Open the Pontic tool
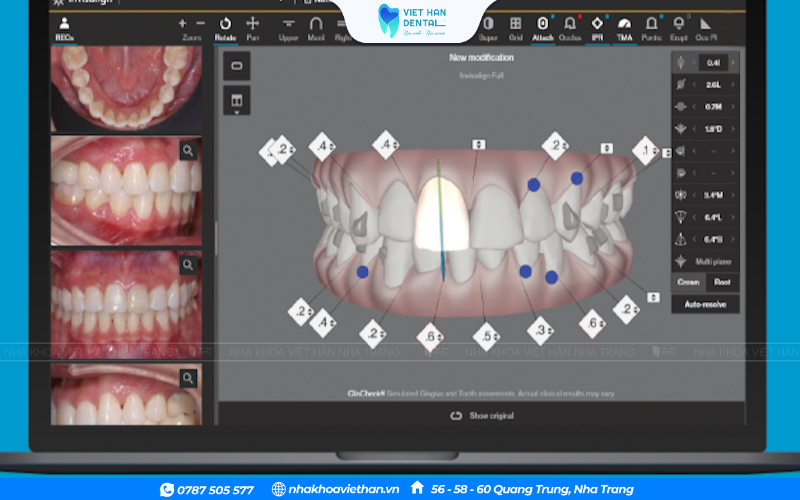This screenshot has height=500, width=800. tap(652, 27)
